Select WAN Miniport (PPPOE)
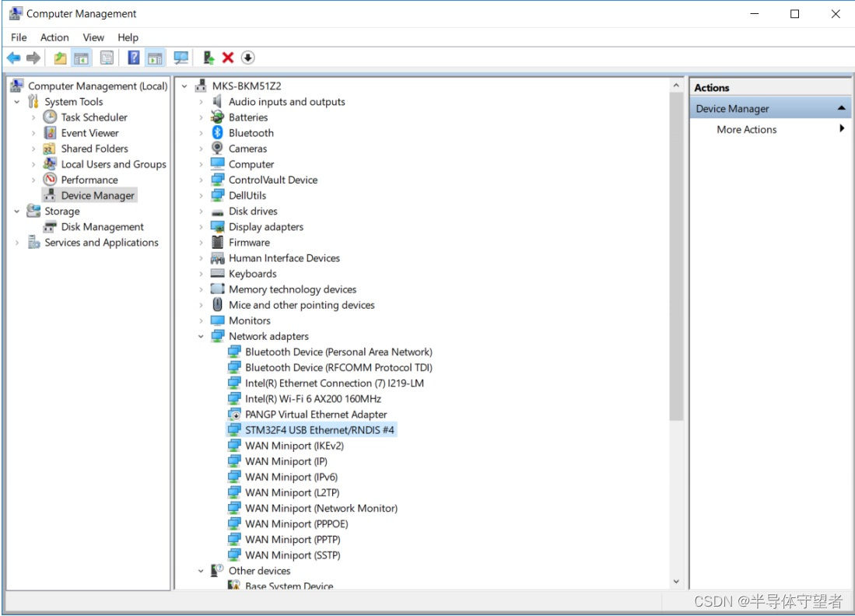 (296, 524)
